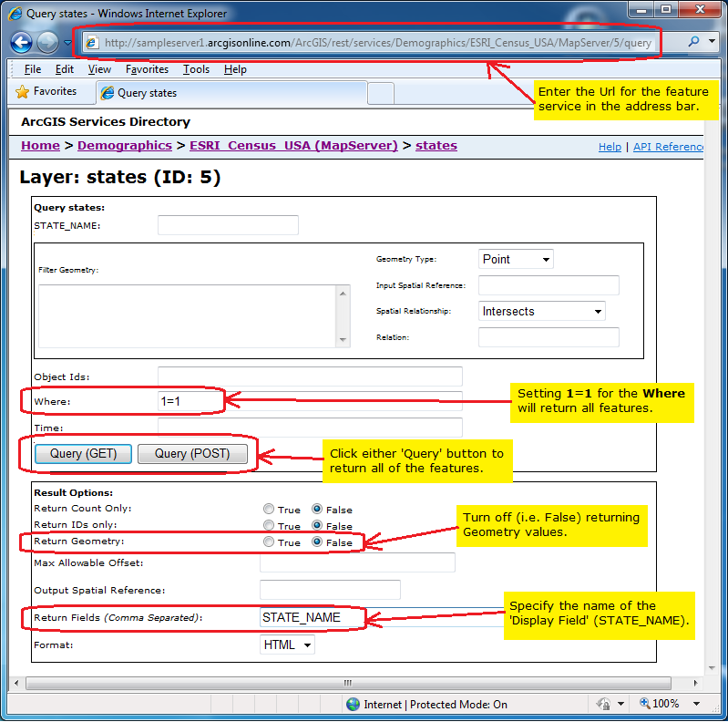The width and height of the screenshot is (728, 722).
Task: Set Return Count Only to True
Action: [x=269, y=510]
